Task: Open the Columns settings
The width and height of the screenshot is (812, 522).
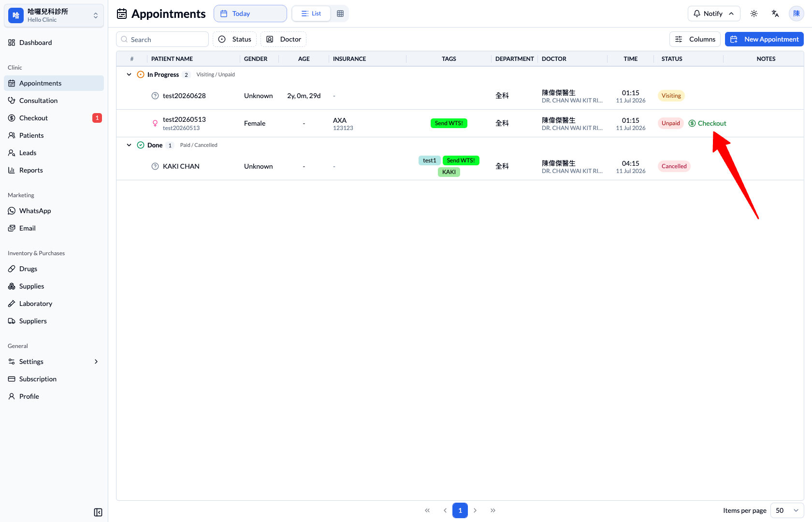Action: 695,39
